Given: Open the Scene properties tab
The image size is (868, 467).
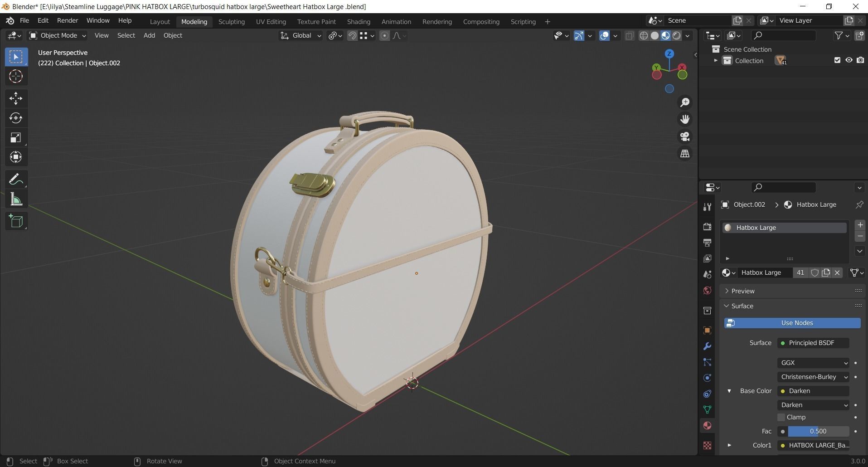Looking at the screenshot, I should (x=707, y=274).
